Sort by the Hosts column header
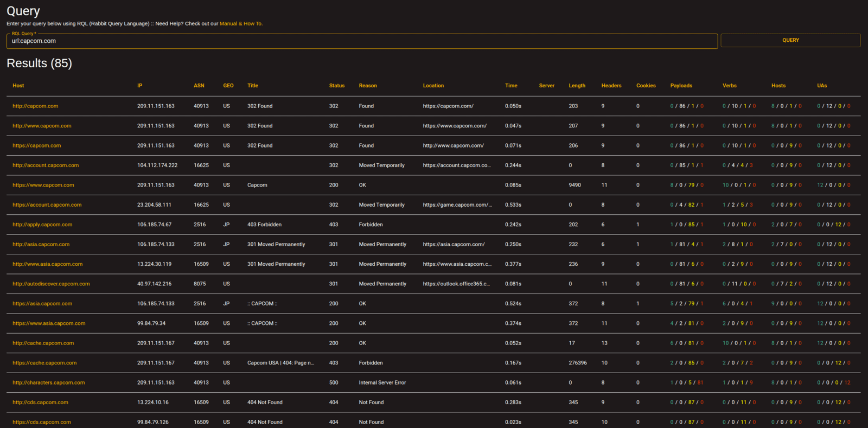 point(778,86)
